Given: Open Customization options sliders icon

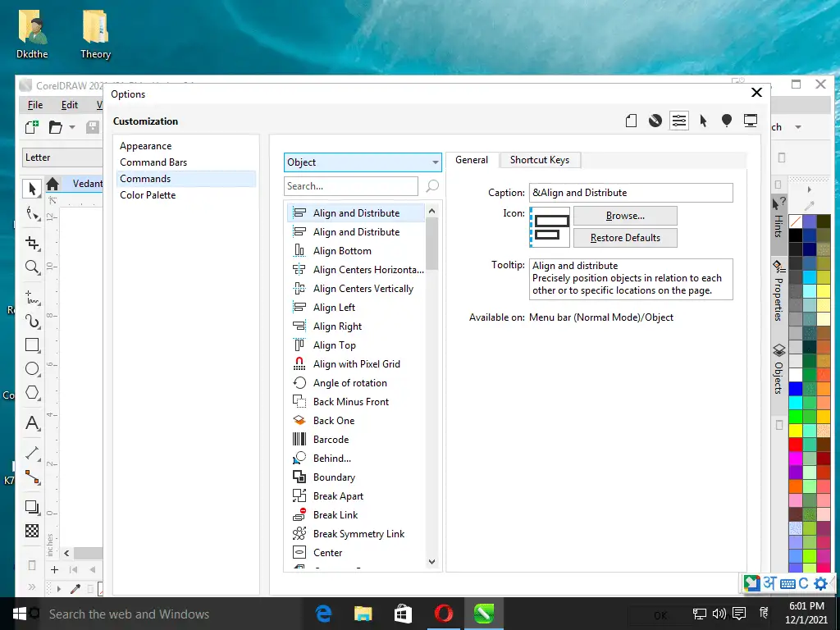Looking at the screenshot, I should coord(678,121).
